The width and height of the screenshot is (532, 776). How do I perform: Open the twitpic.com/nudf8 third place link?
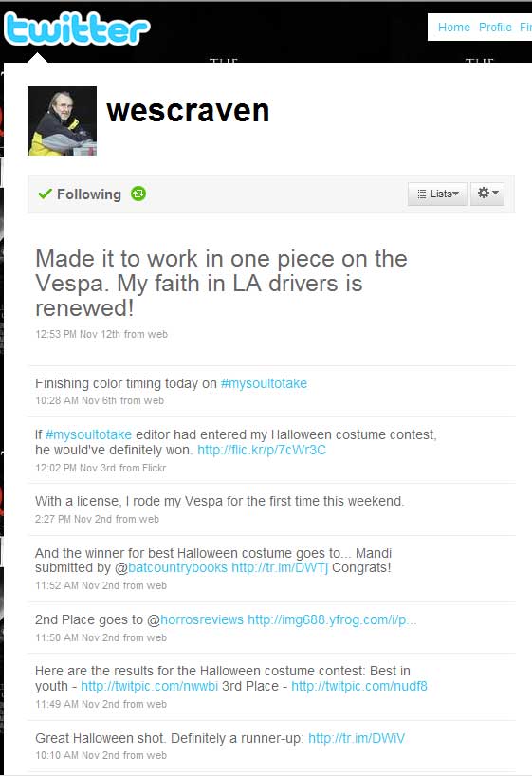pyautogui.click(x=359, y=686)
